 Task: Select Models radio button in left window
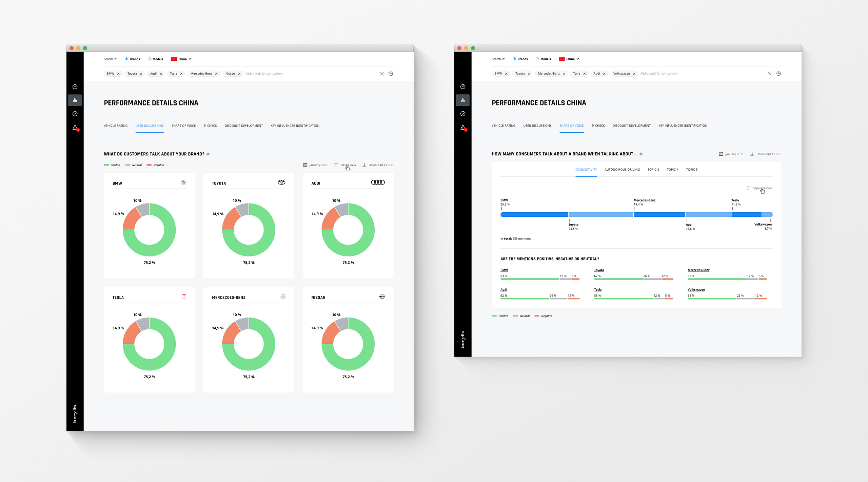[149, 59]
